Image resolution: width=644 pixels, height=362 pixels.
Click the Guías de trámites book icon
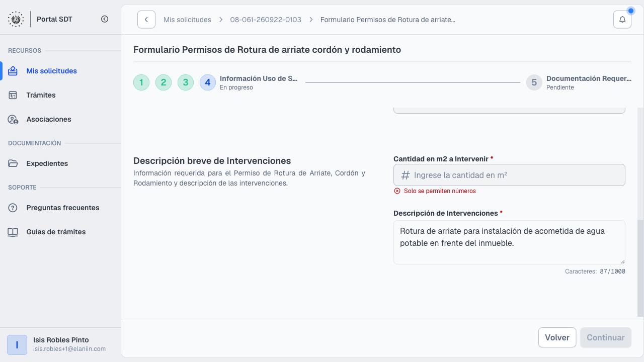tap(13, 232)
